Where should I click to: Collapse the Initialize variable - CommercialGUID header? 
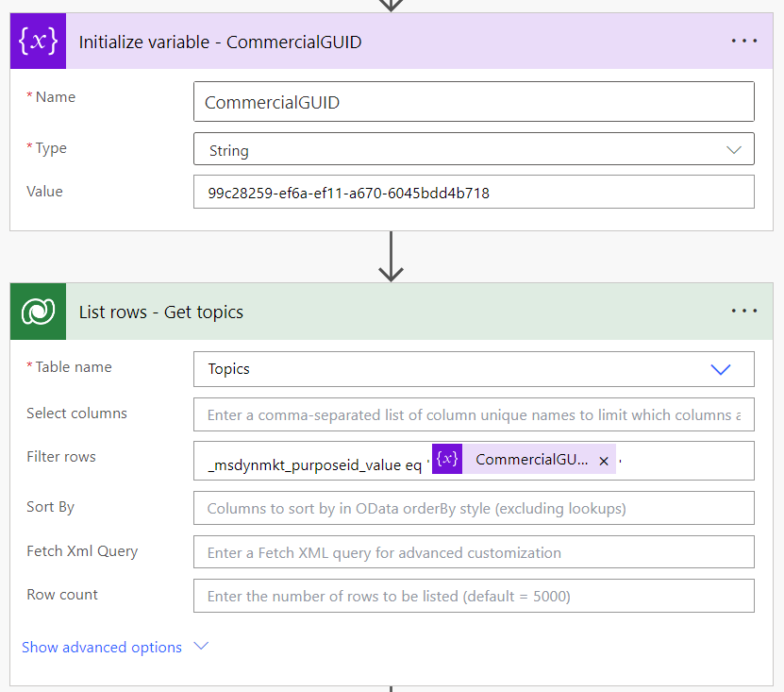377,42
